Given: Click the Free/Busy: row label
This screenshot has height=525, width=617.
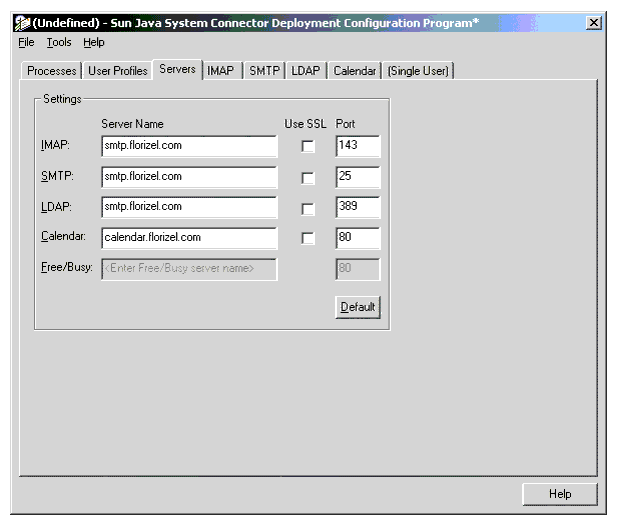Looking at the screenshot, I should click(67, 267).
